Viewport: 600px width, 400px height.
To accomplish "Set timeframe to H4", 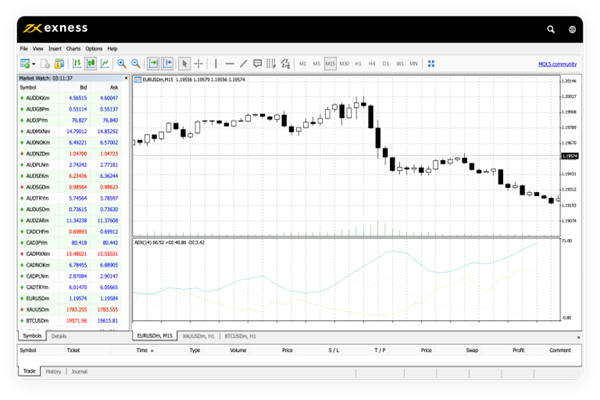I will pyautogui.click(x=372, y=64).
